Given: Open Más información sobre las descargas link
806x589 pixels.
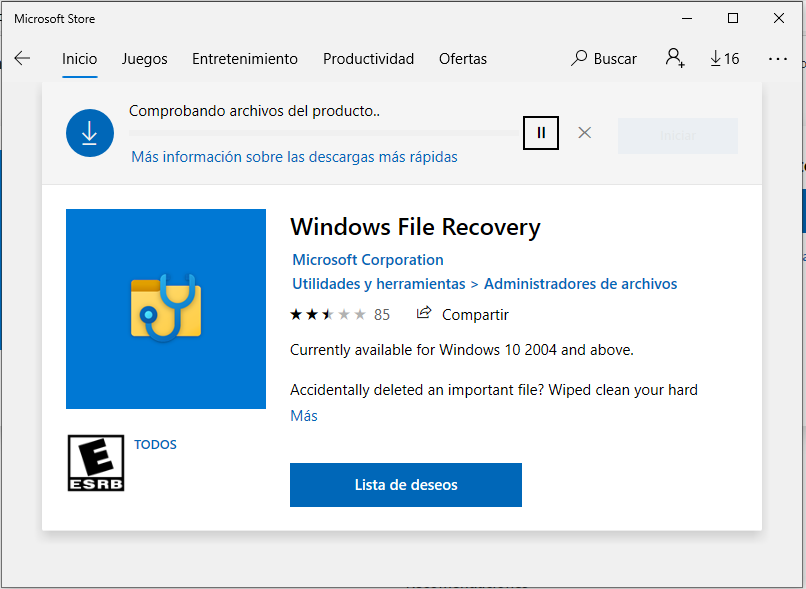Looking at the screenshot, I should click(x=294, y=157).
